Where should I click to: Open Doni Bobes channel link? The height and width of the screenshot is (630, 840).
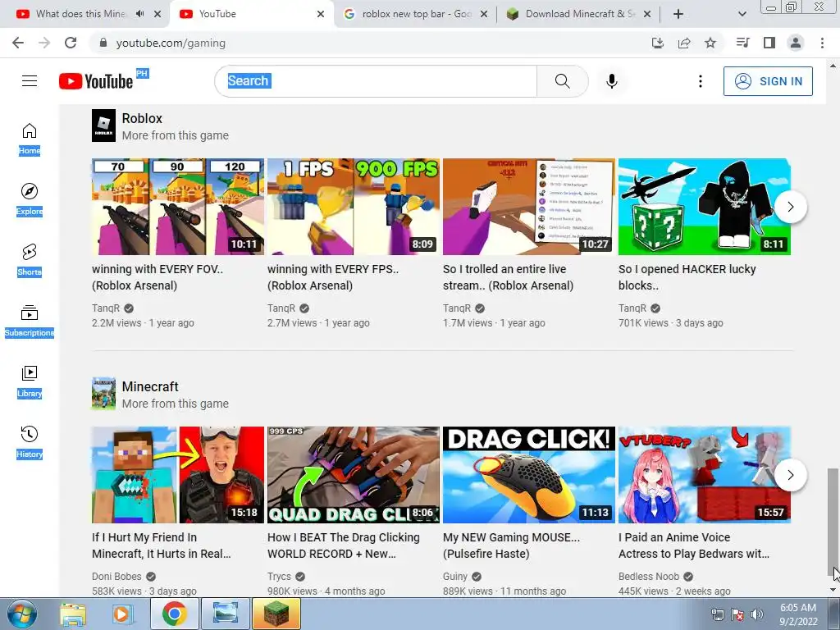click(x=116, y=577)
